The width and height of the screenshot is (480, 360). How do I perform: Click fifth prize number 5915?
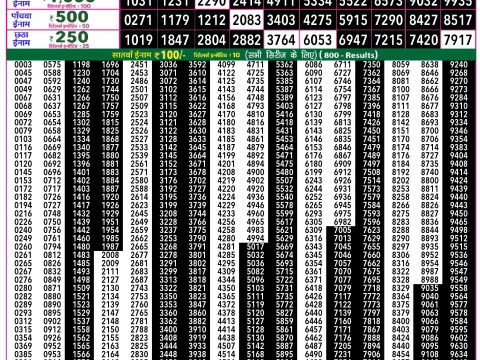click(x=353, y=20)
